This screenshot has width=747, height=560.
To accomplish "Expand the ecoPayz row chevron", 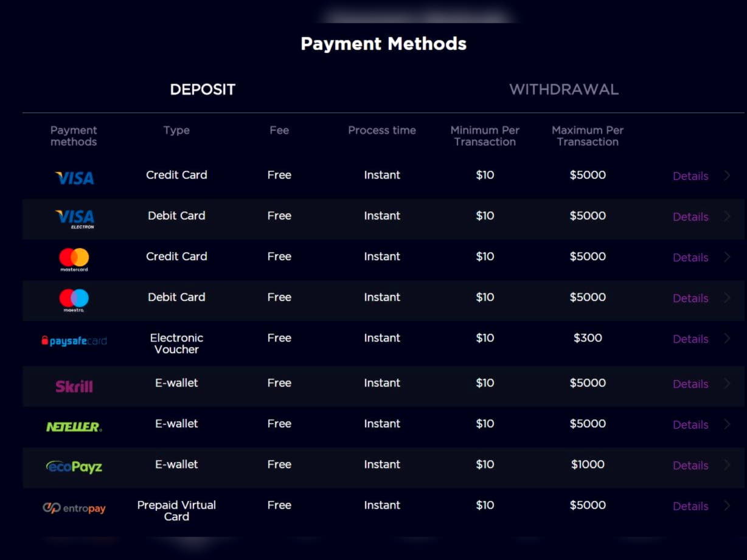I will tap(727, 465).
